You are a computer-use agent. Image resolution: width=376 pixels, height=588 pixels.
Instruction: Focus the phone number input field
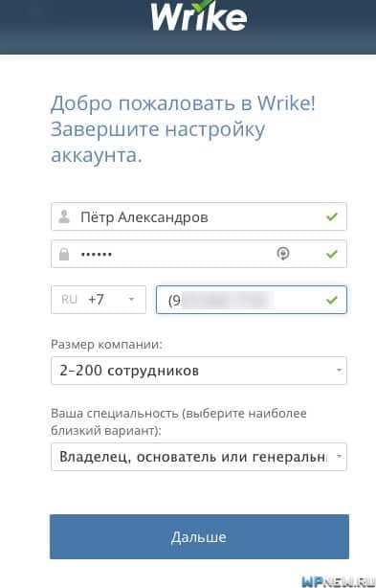tap(252, 300)
